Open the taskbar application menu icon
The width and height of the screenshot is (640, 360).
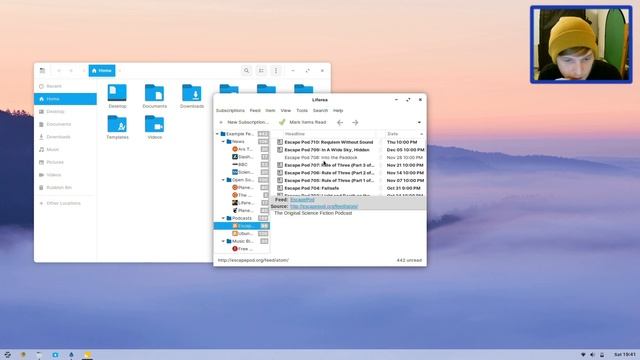pyautogui.click(x=7, y=355)
